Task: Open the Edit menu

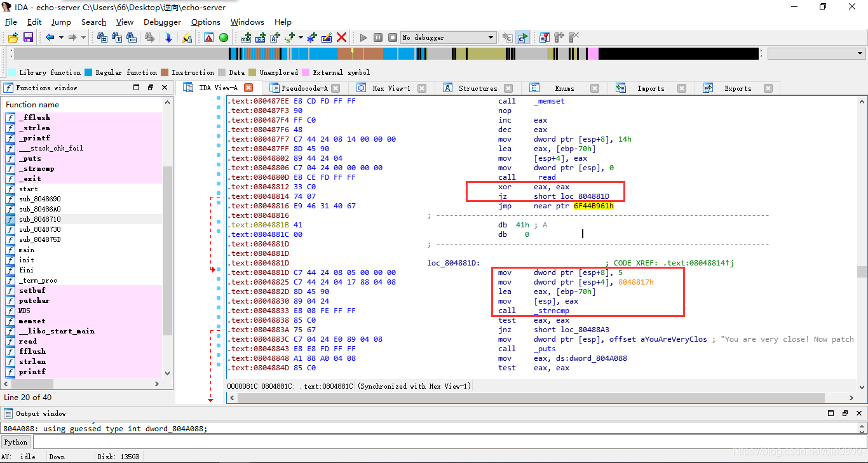Action: point(34,22)
